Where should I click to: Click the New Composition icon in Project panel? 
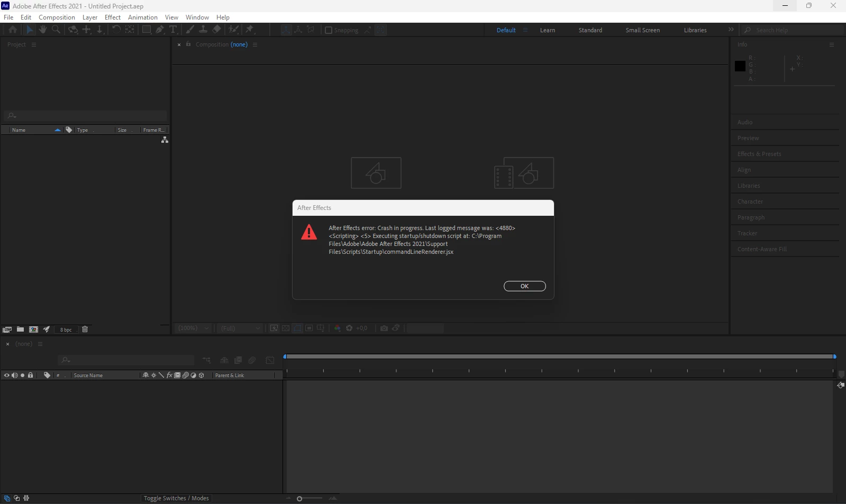click(x=33, y=329)
